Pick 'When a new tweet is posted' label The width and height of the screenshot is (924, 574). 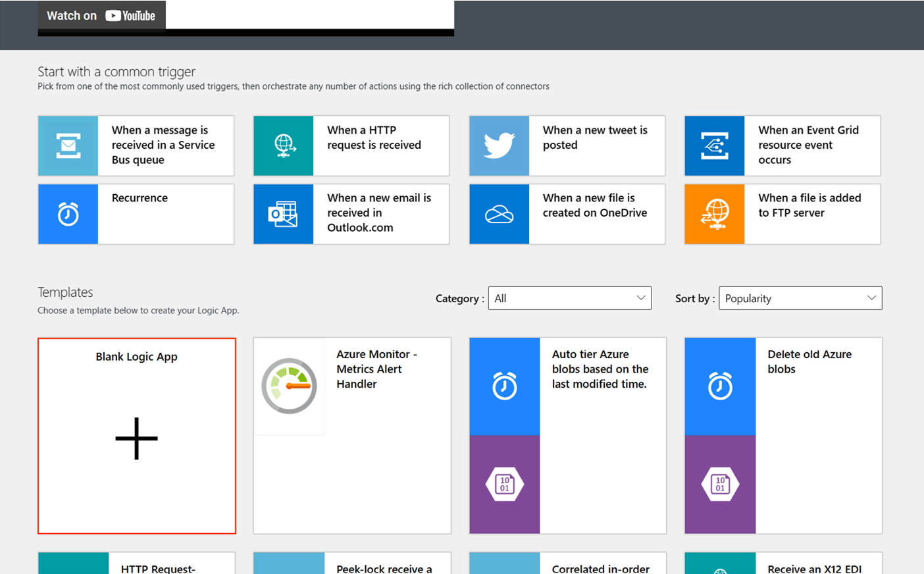point(595,138)
